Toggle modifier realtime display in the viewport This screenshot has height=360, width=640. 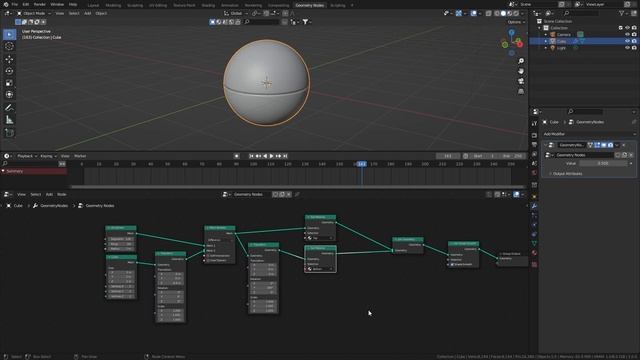click(604, 145)
